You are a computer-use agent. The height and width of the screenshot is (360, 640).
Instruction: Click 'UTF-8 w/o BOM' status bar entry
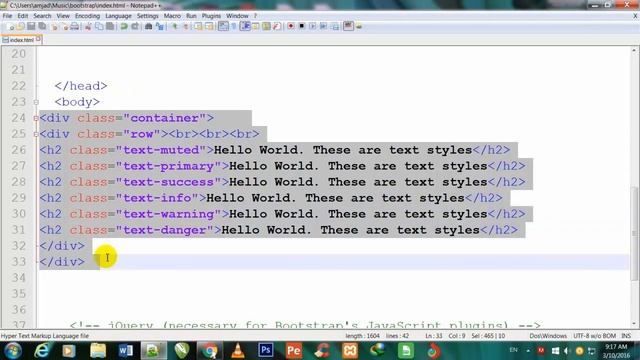594,336
